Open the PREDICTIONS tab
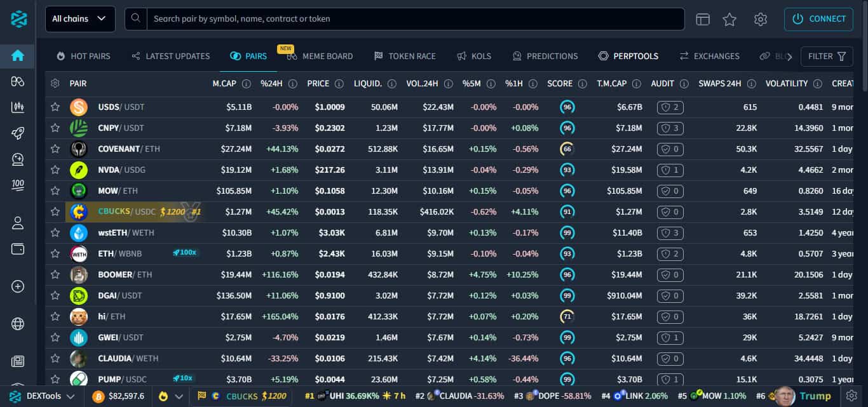 tap(545, 57)
